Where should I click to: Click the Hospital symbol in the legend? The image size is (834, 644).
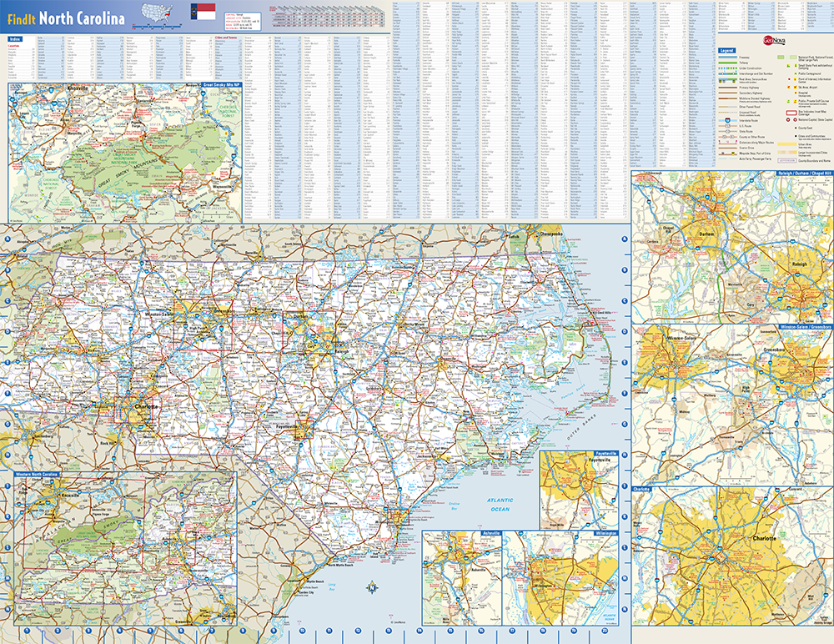click(794, 93)
